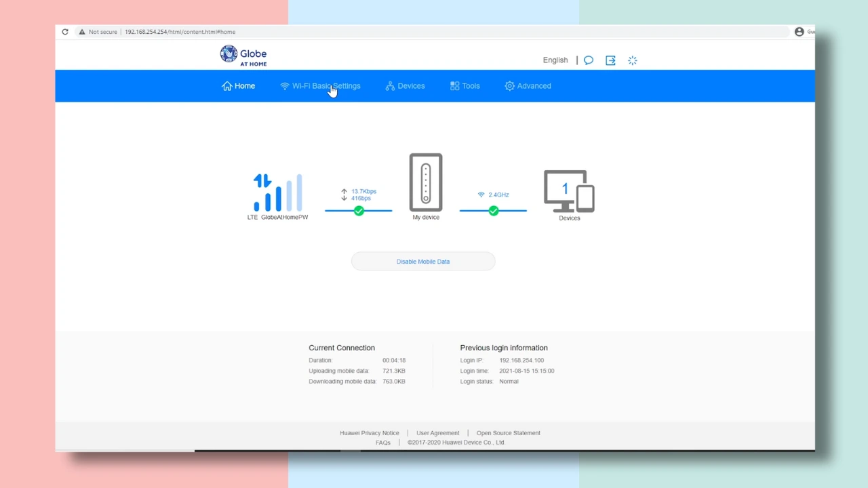Click the Globe At Home logo
This screenshot has height=488, width=868.
(243, 56)
